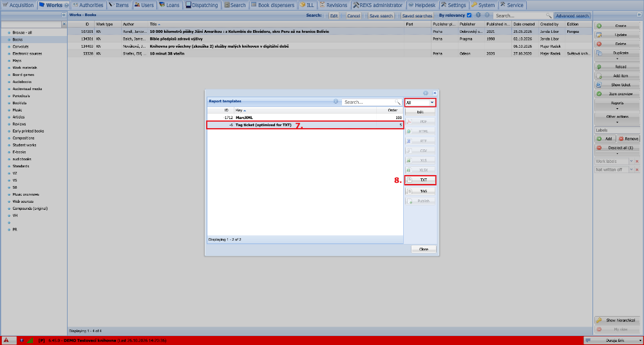Click the Save search button
Image resolution: width=644 pixels, height=345 pixels.
click(381, 15)
